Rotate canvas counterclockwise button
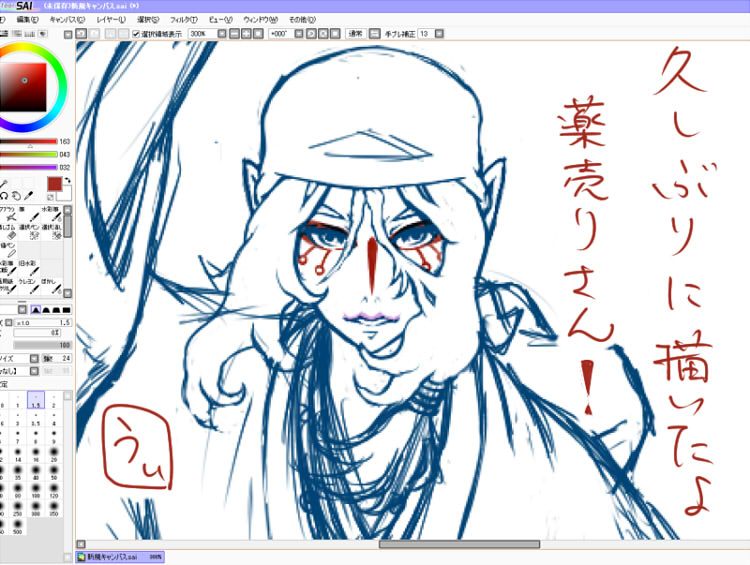750x565 pixels. pyautogui.click(x=311, y=34)
